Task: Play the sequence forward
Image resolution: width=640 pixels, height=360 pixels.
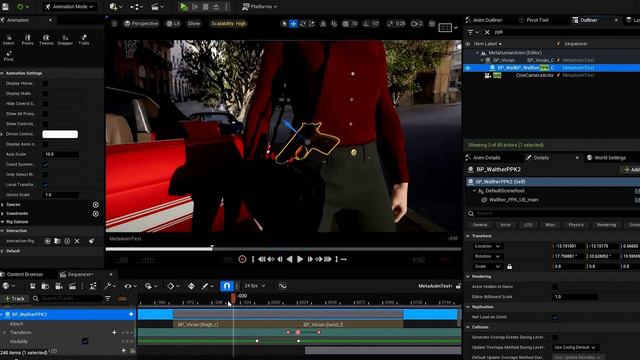Action: coord(300,259)
